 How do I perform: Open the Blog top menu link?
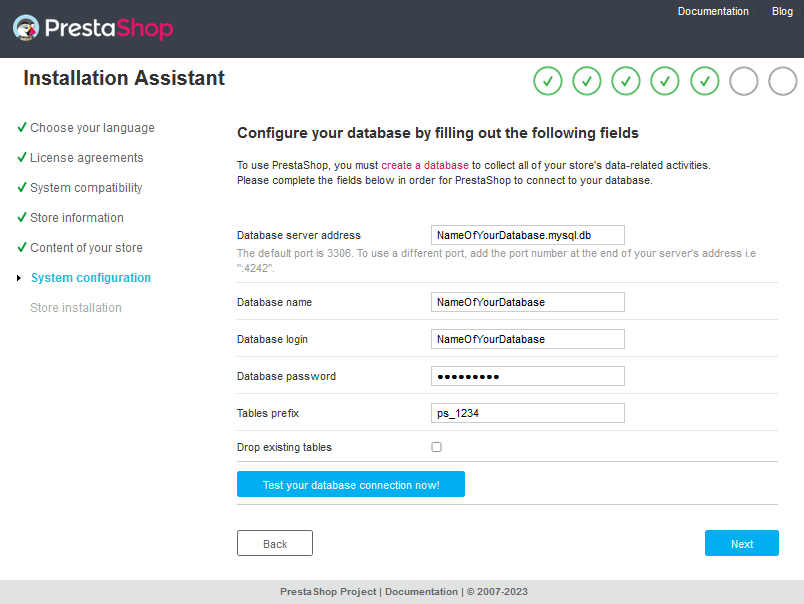(782, 11)
